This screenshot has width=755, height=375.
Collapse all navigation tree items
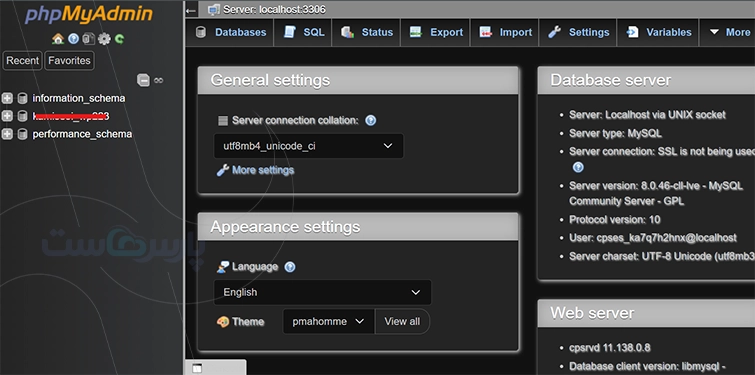143,80
